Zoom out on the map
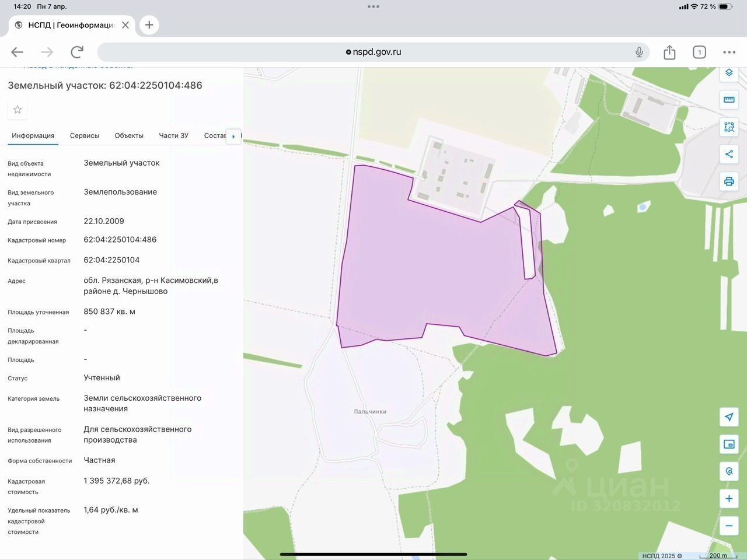This screenshot has height=560, width=747. tap(729, 526)
